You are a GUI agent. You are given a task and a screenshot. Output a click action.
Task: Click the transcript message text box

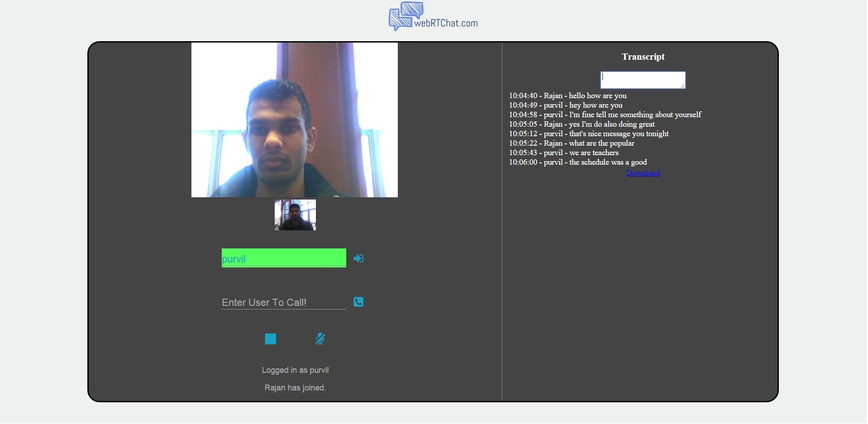pyautogui.click(x=643, y=80)
